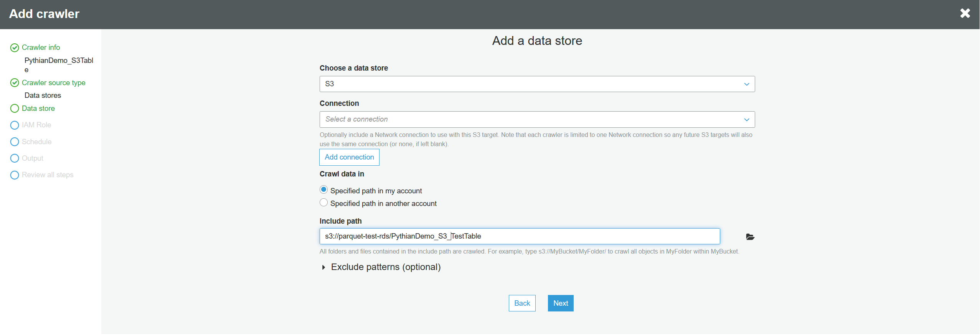Click the Review all steps circle icon

(x=15, y=175)
